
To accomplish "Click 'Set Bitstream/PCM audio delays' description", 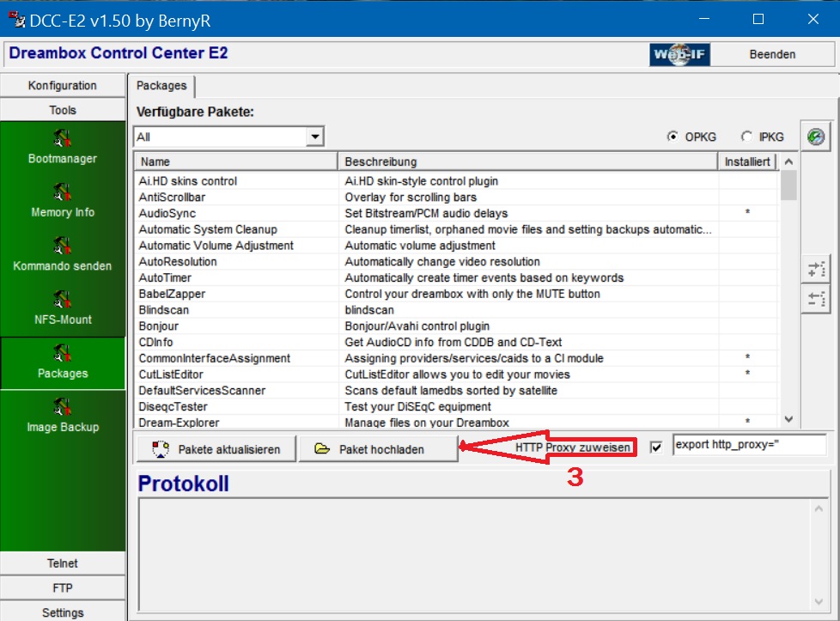I will [x=426, y=213].
